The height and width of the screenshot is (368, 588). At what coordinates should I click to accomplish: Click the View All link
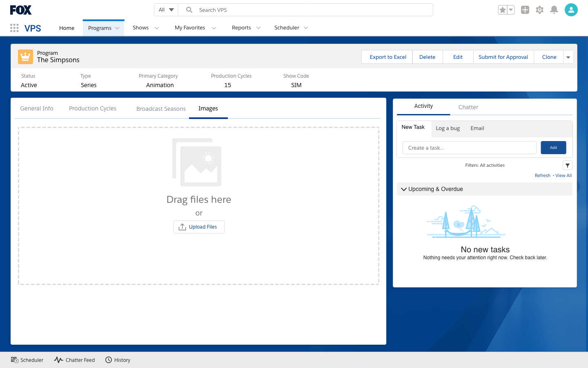point(563,175)
